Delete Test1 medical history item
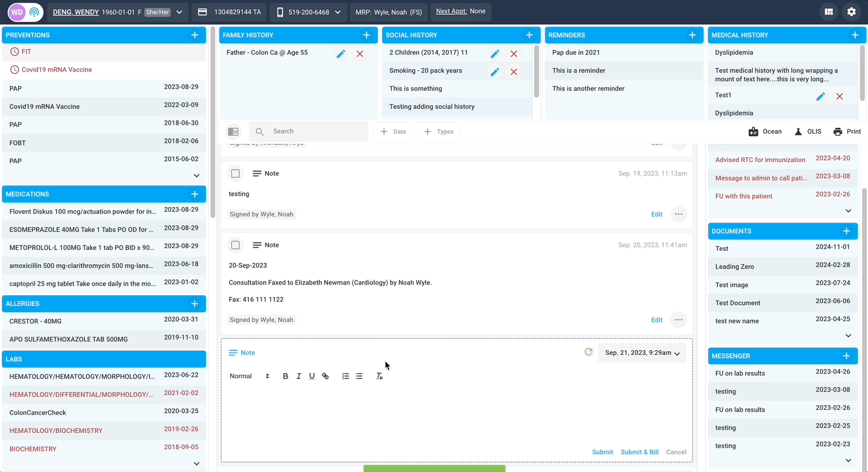The image size is (868, 472). [840, 96]
